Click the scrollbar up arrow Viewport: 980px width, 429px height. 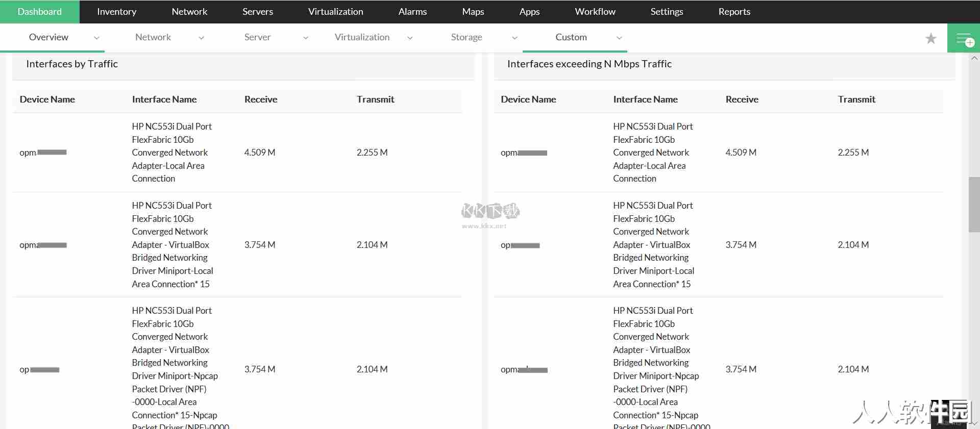coord(974,58)
